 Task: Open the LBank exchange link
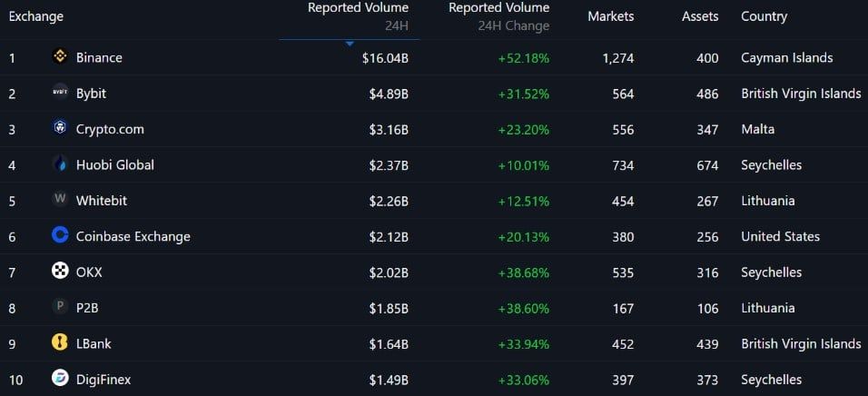[94, 344]
